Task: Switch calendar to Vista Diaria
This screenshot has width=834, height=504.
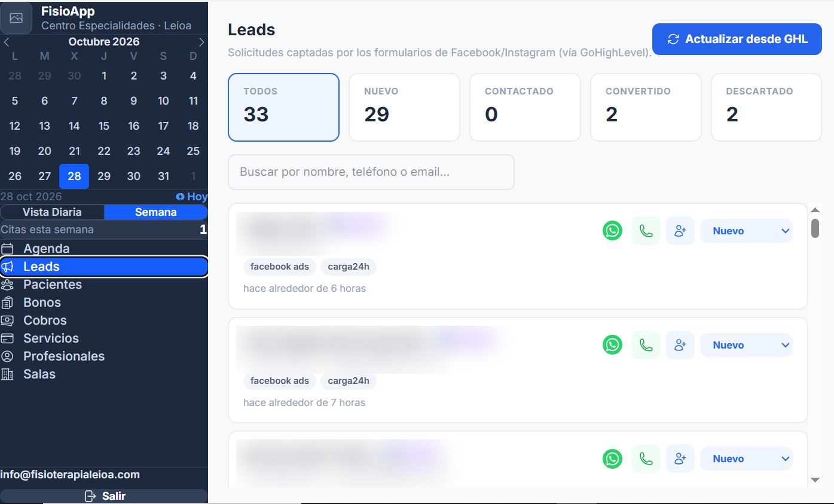Action: tap(53, 212)
